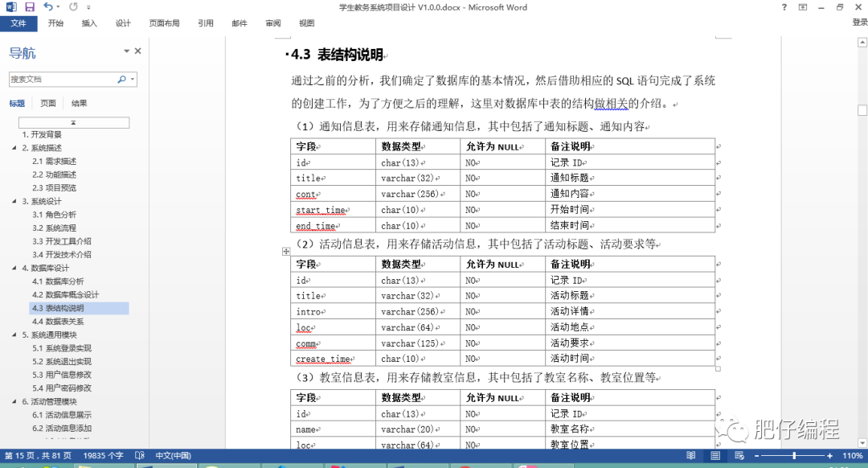Click page count 第15页,共81页 in status bar
The height and width of the screenshot is (468, 868).
click(39, 455)
